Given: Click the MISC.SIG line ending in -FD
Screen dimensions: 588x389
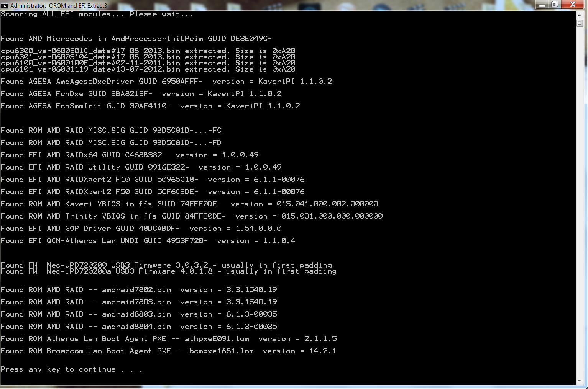Looking at the screenshot, I should [x=111, y=143].
